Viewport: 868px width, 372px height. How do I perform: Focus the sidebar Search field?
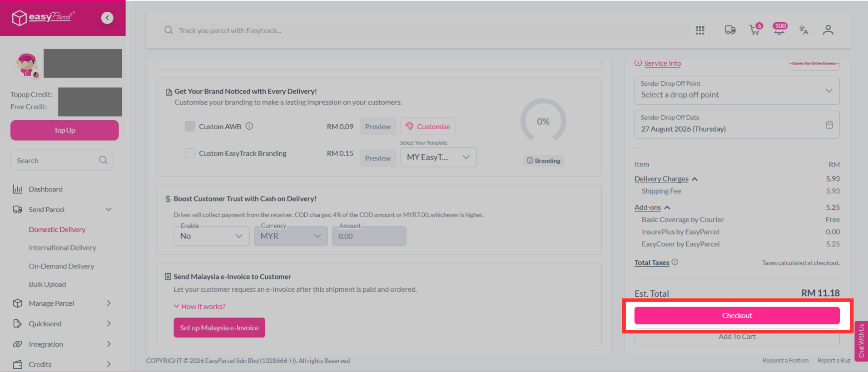tap(62, 160)
